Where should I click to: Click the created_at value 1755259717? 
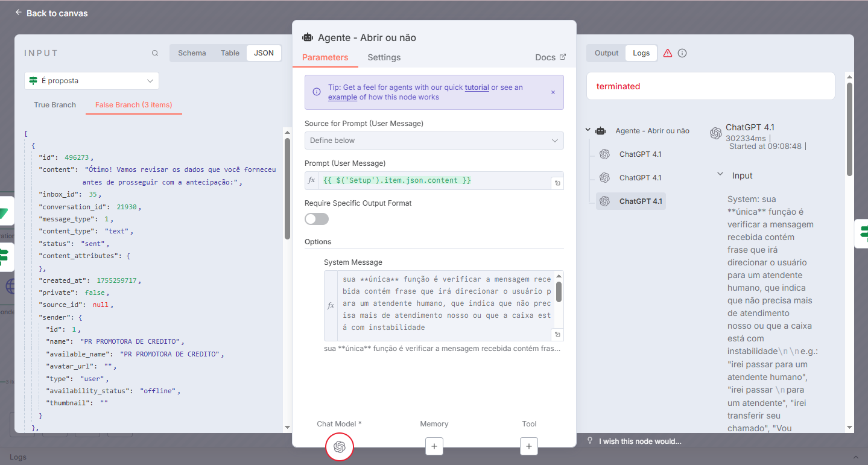pos(117,280)
